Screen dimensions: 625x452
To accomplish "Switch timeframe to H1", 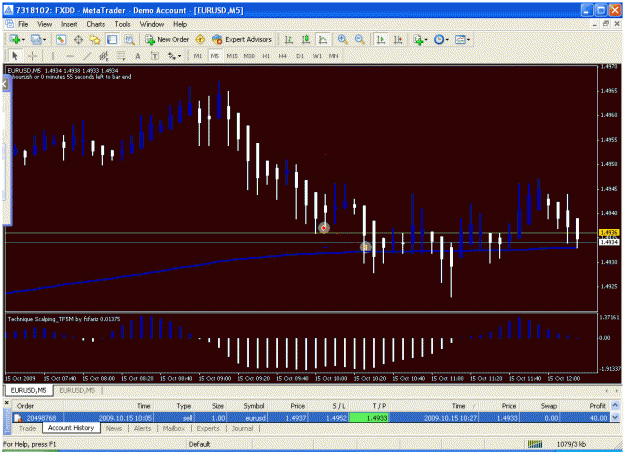I will [x=266, y=56].
